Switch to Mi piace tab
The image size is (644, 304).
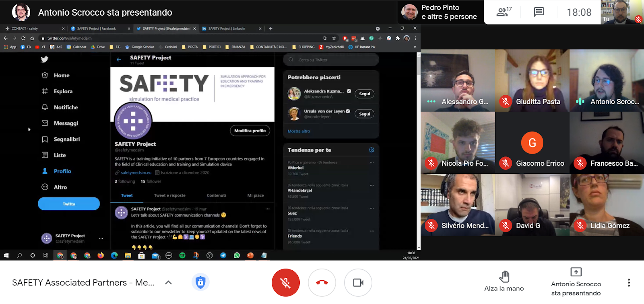tap(256, 195)
